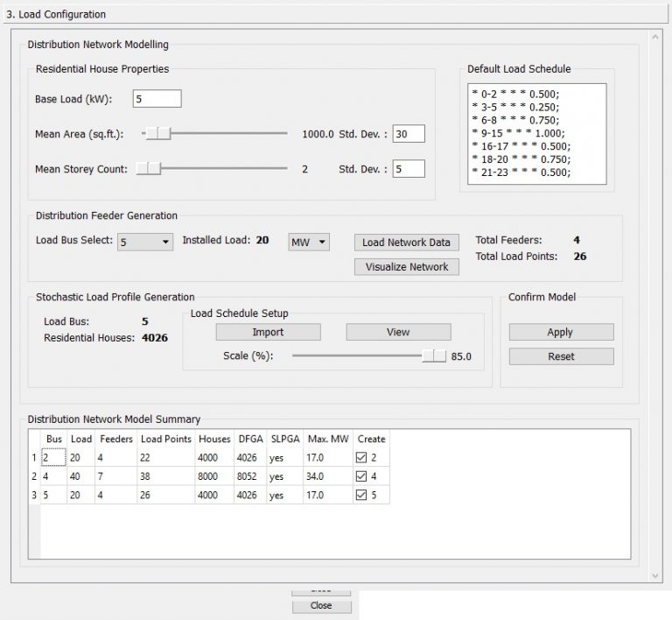
Task: Select the Load Points cell showing 26
Action: [x=166, y=495]
